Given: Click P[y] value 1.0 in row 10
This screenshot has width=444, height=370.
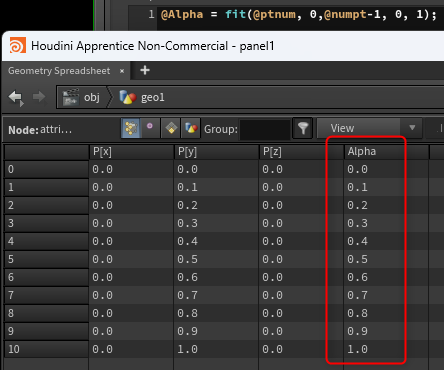Looking at the screenshot, I should pyautogui.click(x=187, y=349).
